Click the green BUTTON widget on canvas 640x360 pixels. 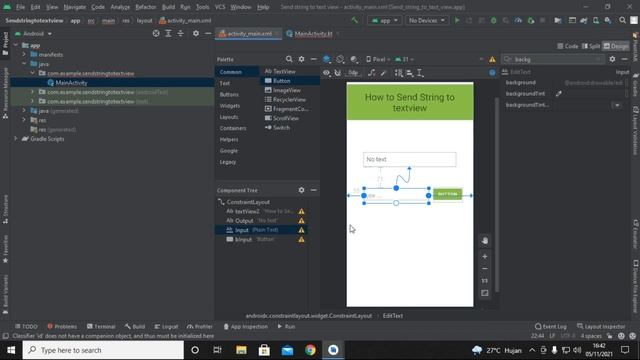(x=447, y=194)
